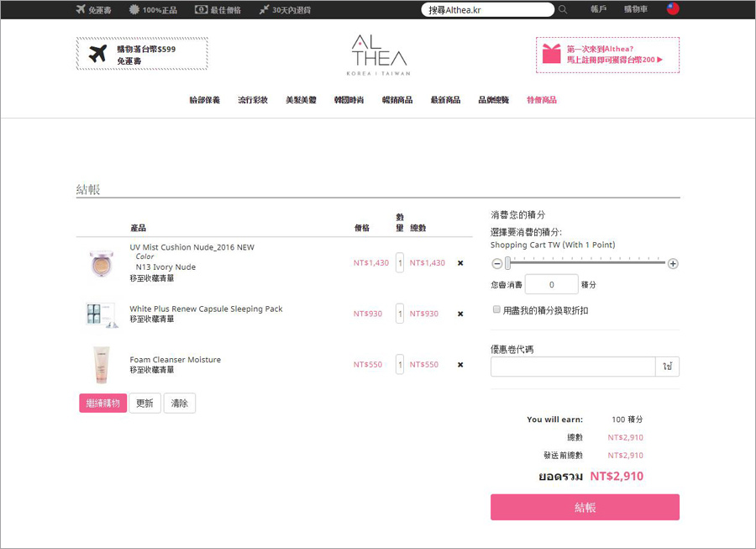Open the 美髮美體 menu
The image size is (756, 549).
tap(301, 100)
